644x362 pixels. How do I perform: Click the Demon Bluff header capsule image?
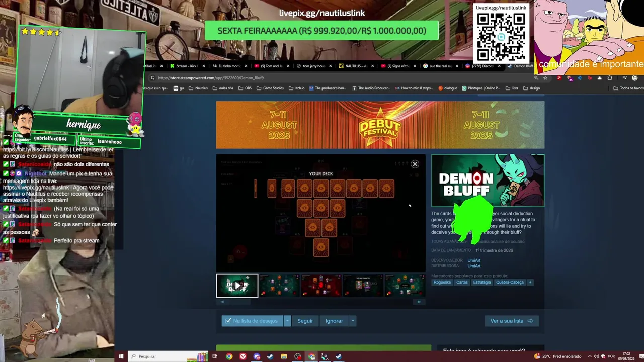tap(488, 180)
